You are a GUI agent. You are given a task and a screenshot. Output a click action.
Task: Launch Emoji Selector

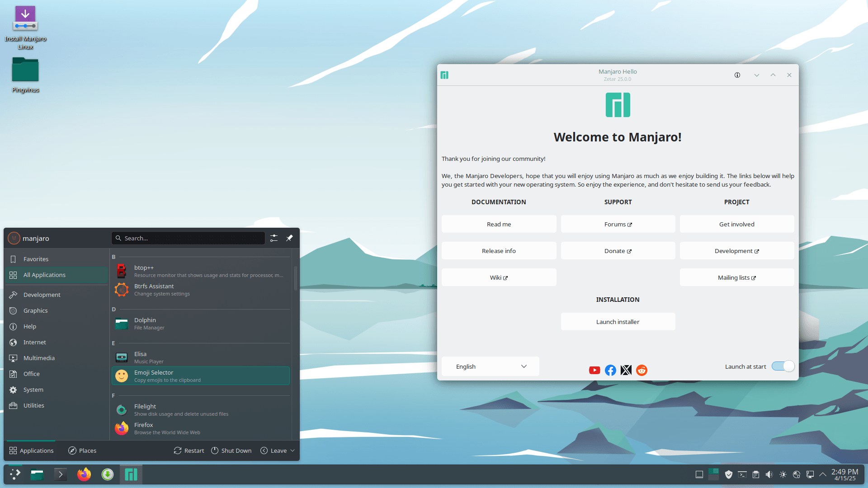tap(201, 376)
